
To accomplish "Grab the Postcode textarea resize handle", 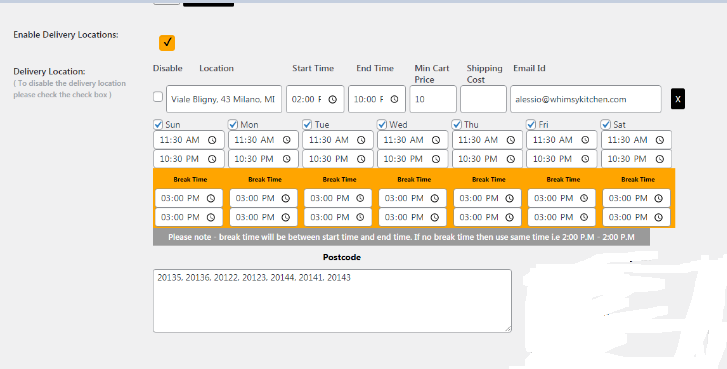I will (508, 329).
